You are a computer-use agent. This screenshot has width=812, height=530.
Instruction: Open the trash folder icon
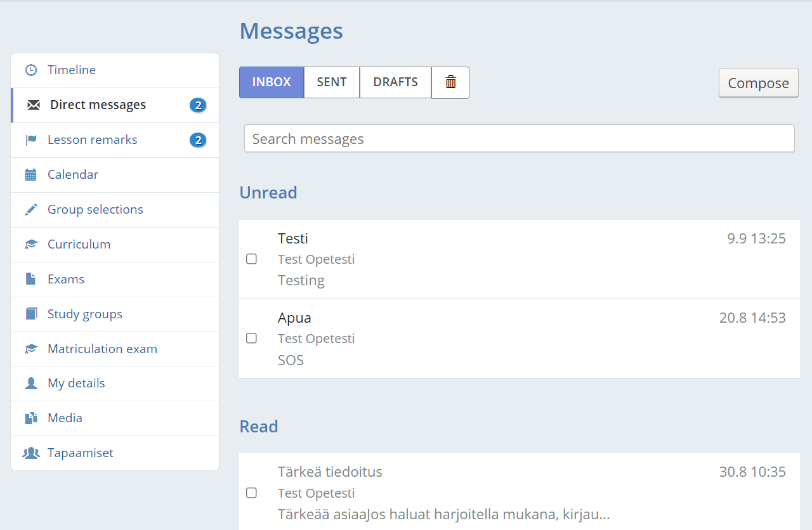tap(450, 82)
